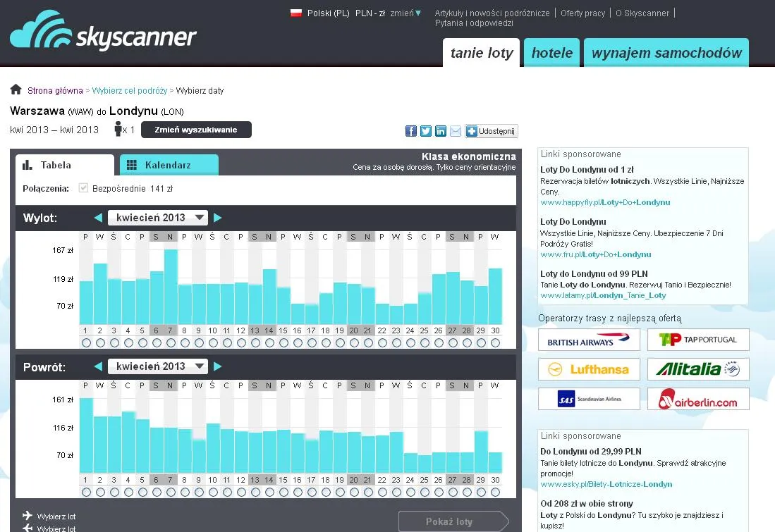Click the upper airplane icon next to Wybierz lot
The width and height of the screenshot is (775, 532).
(28, 515)
